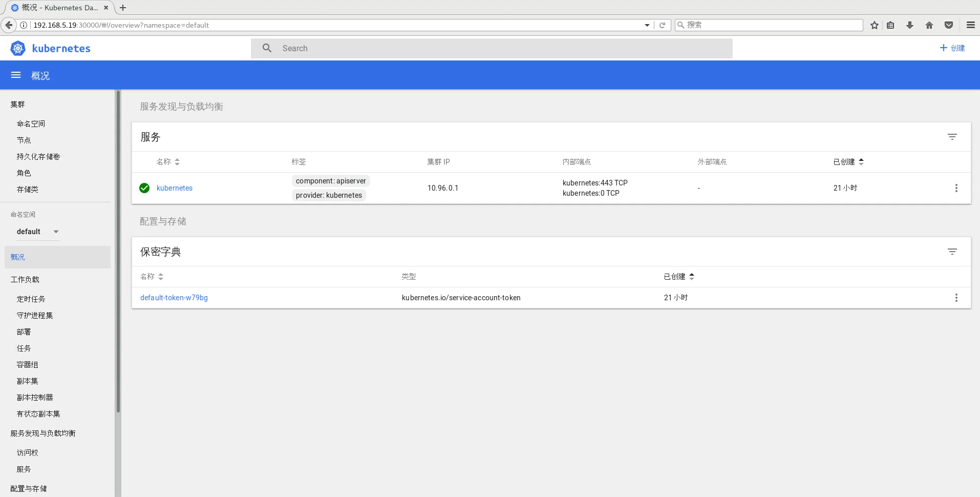The image size is (980, 497).
Task: Open 集群 sidebar section
Action: (x=17, y=105)
